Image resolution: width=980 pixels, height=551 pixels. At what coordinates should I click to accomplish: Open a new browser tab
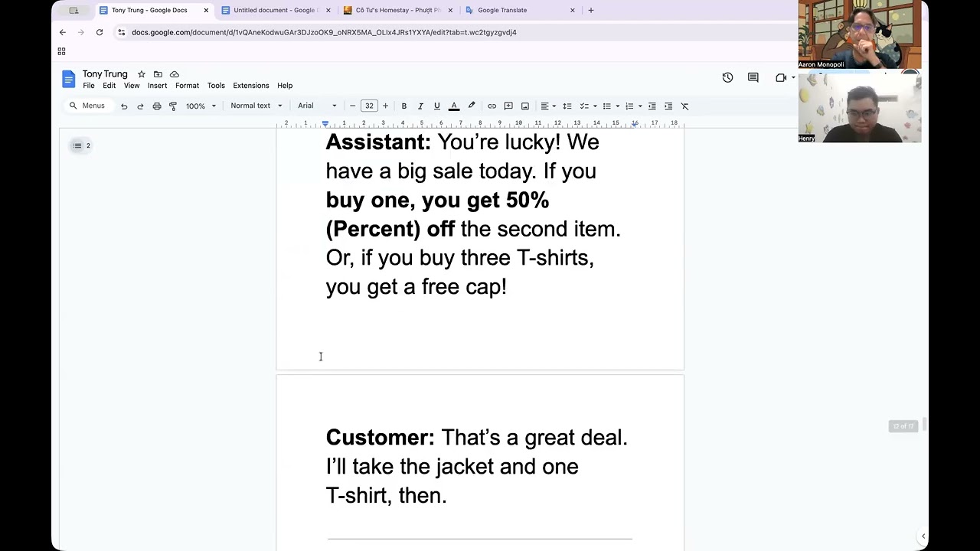coord(590,10)
